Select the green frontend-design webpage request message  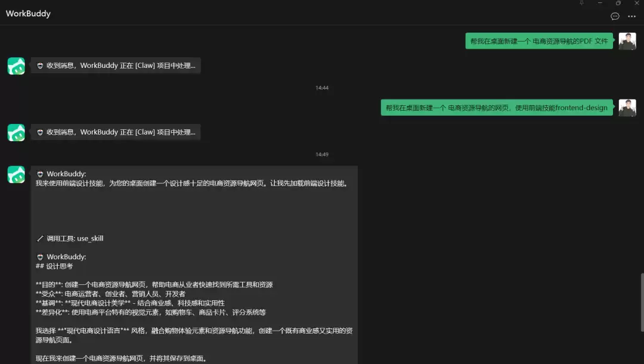click(x=497, y=108)
